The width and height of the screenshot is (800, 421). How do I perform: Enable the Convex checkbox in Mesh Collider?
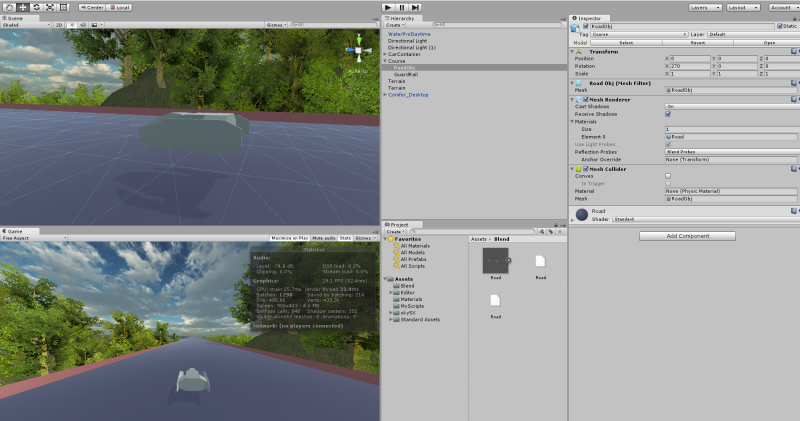coord(668,176)
